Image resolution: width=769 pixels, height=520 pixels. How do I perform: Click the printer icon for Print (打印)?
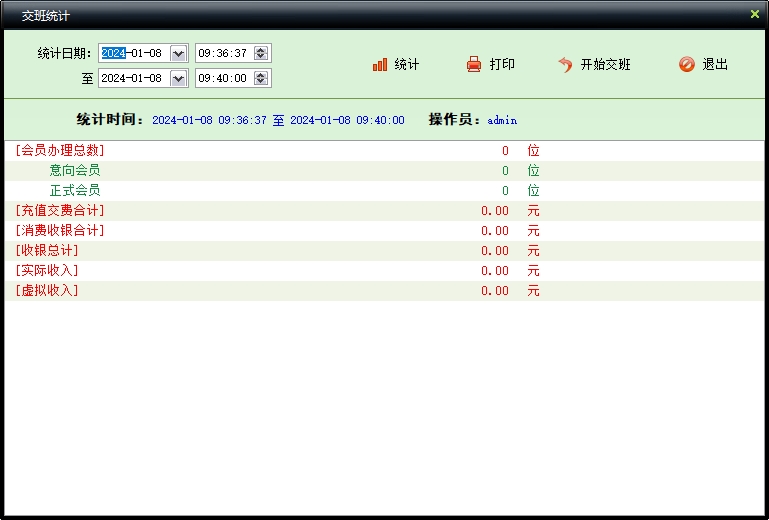tap(474, 65)
